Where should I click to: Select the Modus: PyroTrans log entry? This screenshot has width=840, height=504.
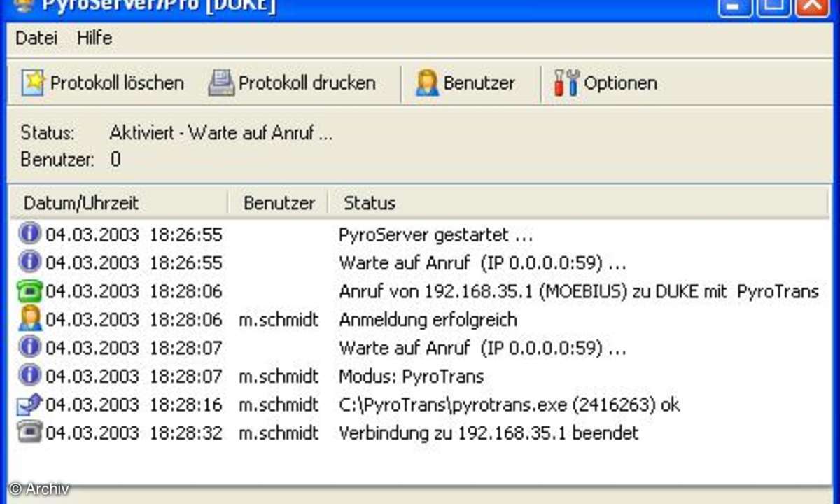point(411,377)
